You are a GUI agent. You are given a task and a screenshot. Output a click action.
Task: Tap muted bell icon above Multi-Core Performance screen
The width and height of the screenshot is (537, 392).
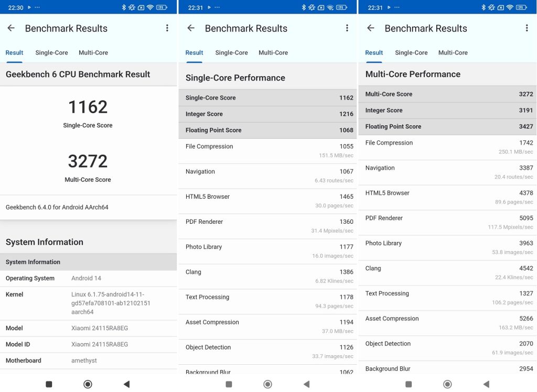[491, 7]
